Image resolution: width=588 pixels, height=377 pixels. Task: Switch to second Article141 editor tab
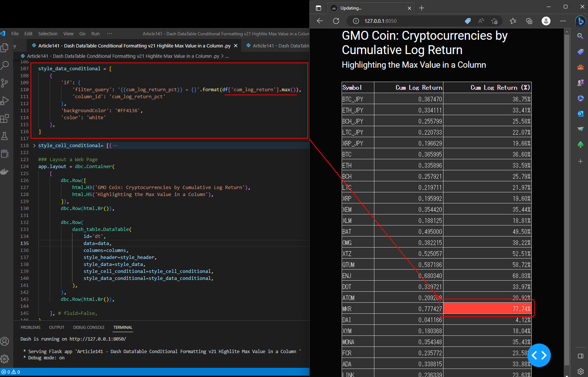point(278,46)
